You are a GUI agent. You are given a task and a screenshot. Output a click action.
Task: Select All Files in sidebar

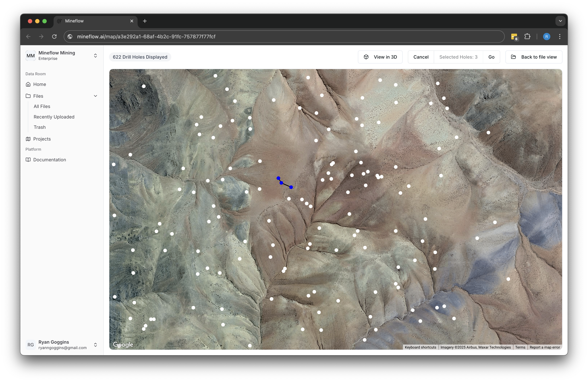click(x=42, y=106)
